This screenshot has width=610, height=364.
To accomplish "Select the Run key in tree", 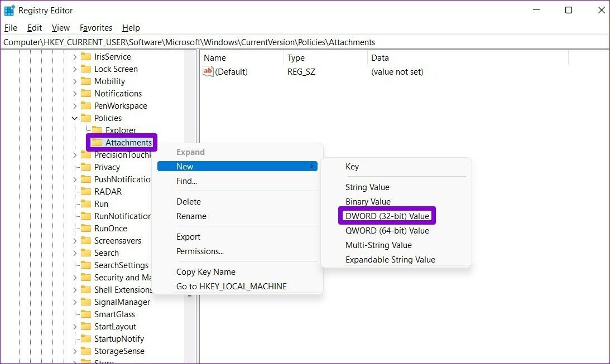I will (x=101, y=204).
